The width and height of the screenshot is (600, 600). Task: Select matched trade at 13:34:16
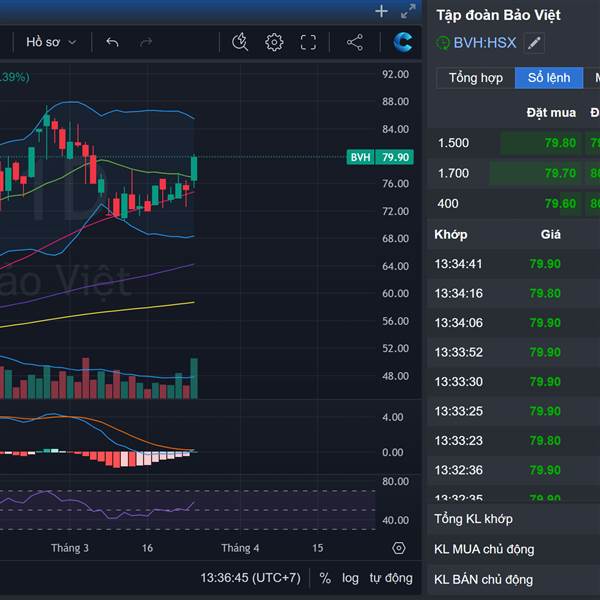pos(514,293)
